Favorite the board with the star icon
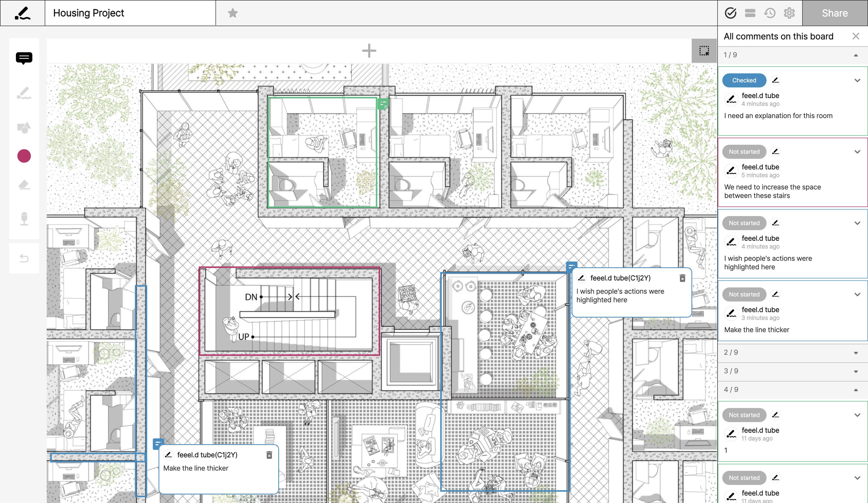Image resolution: width=868 pixels, height=503 pixels. (x=233, y=13)
